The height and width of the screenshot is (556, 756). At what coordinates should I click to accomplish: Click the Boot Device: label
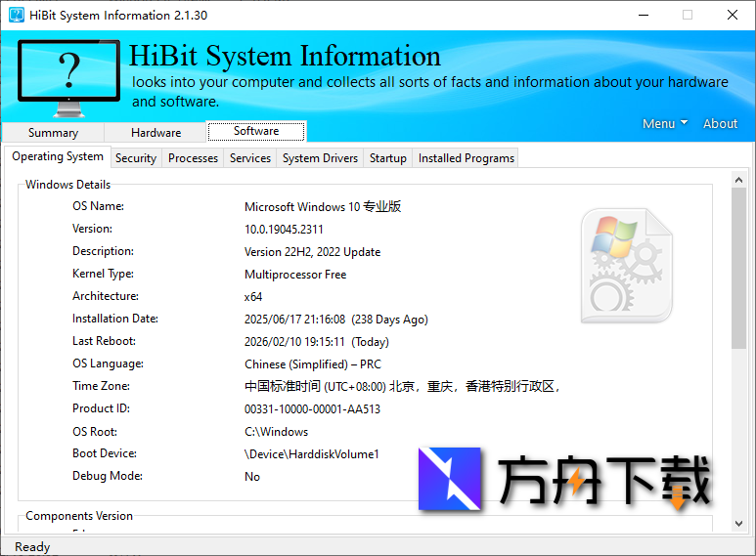105,453
